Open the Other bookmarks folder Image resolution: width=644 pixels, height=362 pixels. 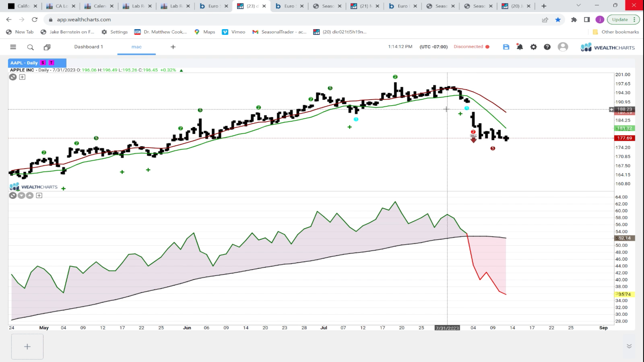pos(616,32)
